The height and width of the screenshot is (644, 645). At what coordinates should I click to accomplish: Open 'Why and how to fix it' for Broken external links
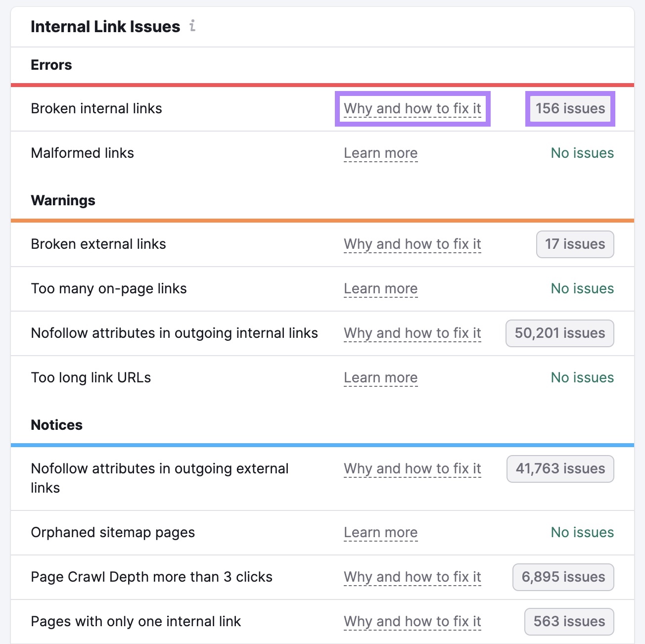pos(413,244)
